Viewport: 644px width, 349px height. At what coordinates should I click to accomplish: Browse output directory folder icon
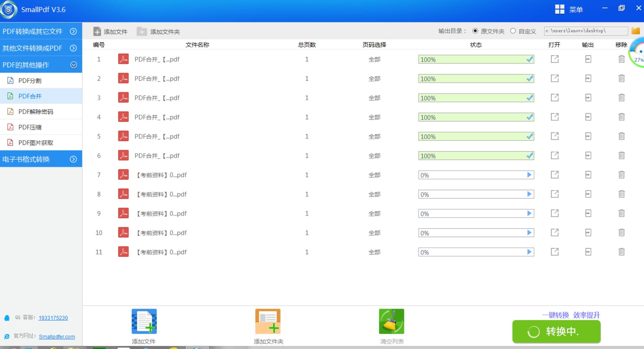point(636,31)
